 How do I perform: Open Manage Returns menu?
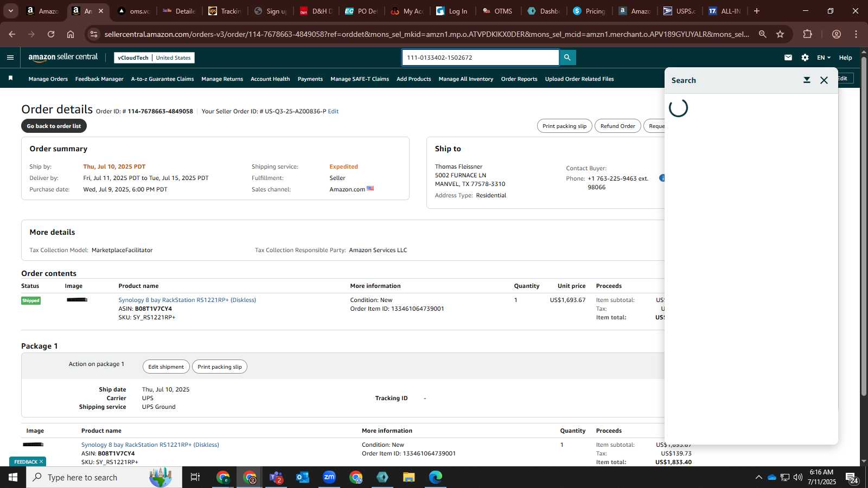click(222, 79)
